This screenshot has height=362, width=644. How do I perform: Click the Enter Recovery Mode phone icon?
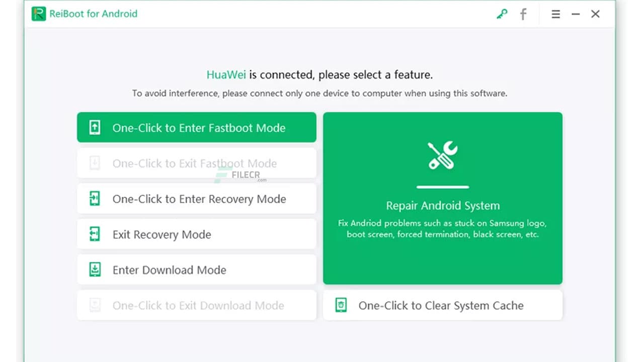pos(95,199)
